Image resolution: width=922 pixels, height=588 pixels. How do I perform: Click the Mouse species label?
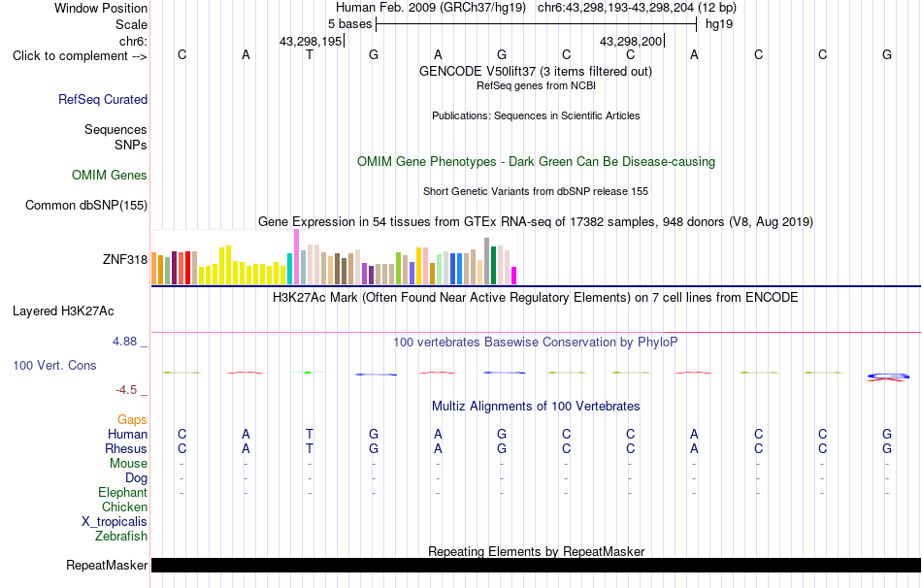click(x=129, y=464)
